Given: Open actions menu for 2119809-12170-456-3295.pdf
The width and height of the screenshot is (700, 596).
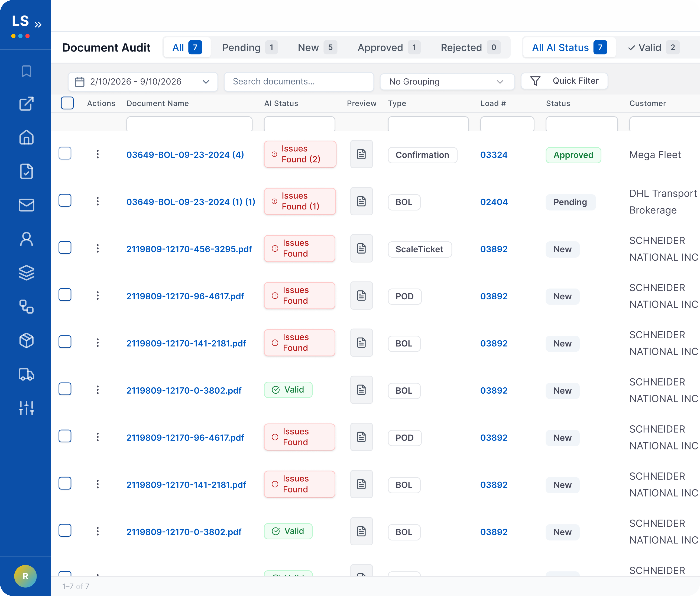Looking at the screenshot, I should pos(98,249).
